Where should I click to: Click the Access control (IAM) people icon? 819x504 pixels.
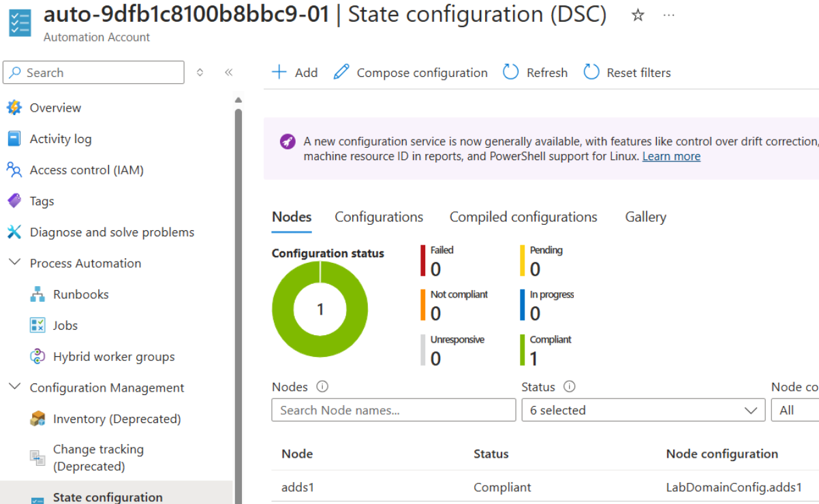14,170
